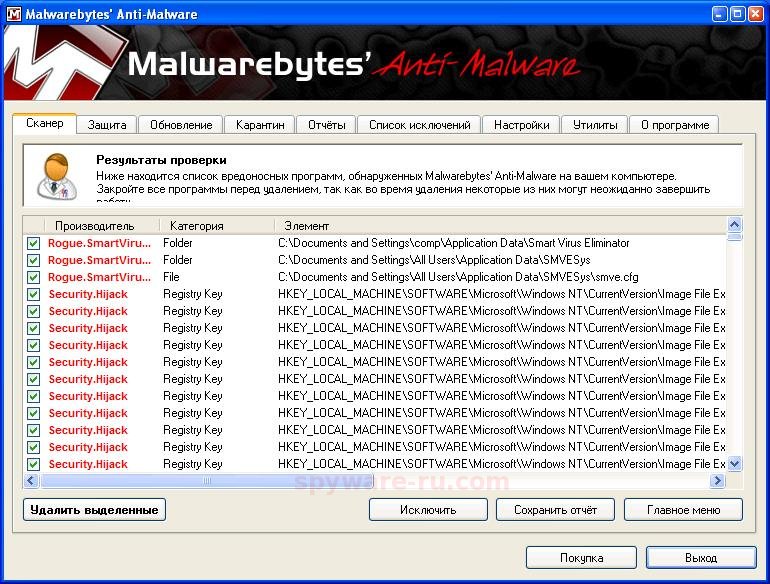Viewport: 770px width, 584px height.
Task: Click the scan results person icon
Action: 53,174
